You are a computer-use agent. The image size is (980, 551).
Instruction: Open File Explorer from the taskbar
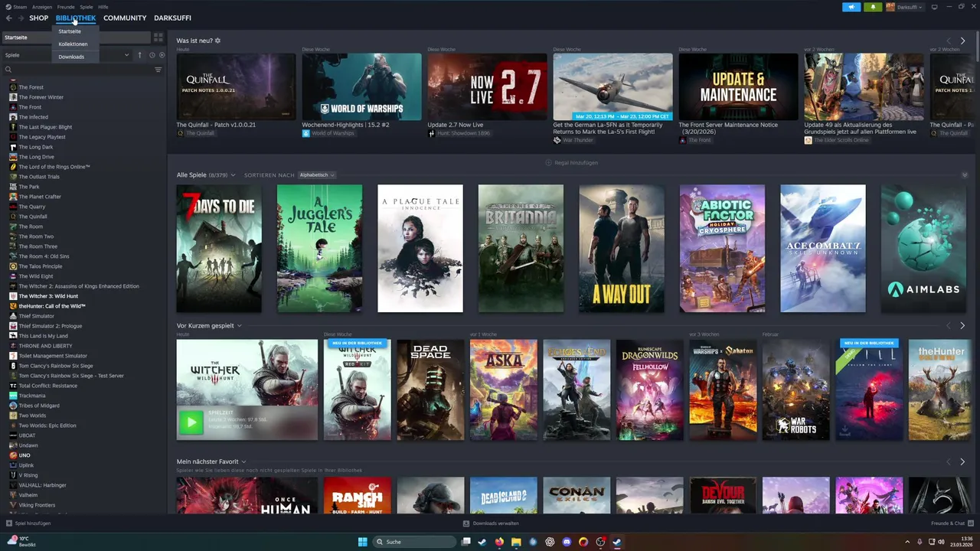click(x=516, y=542)
